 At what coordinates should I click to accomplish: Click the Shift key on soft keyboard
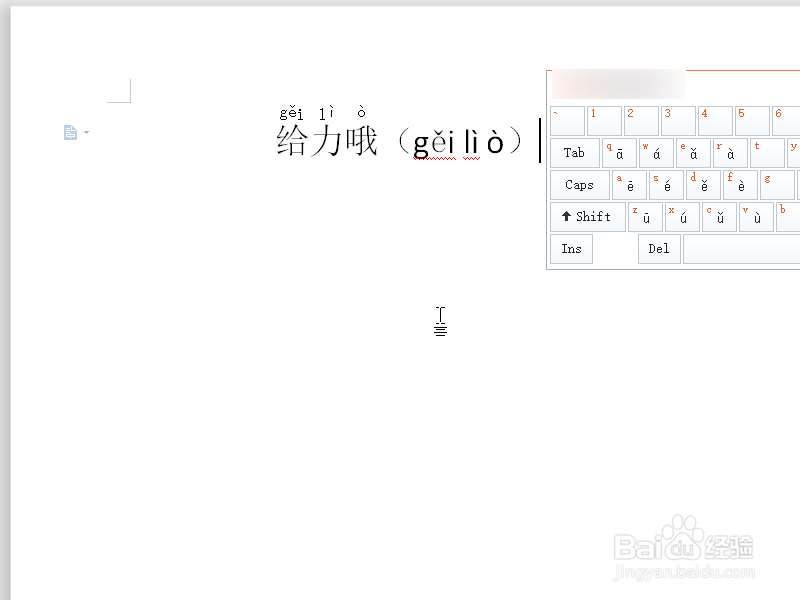[x=588, y=217]
